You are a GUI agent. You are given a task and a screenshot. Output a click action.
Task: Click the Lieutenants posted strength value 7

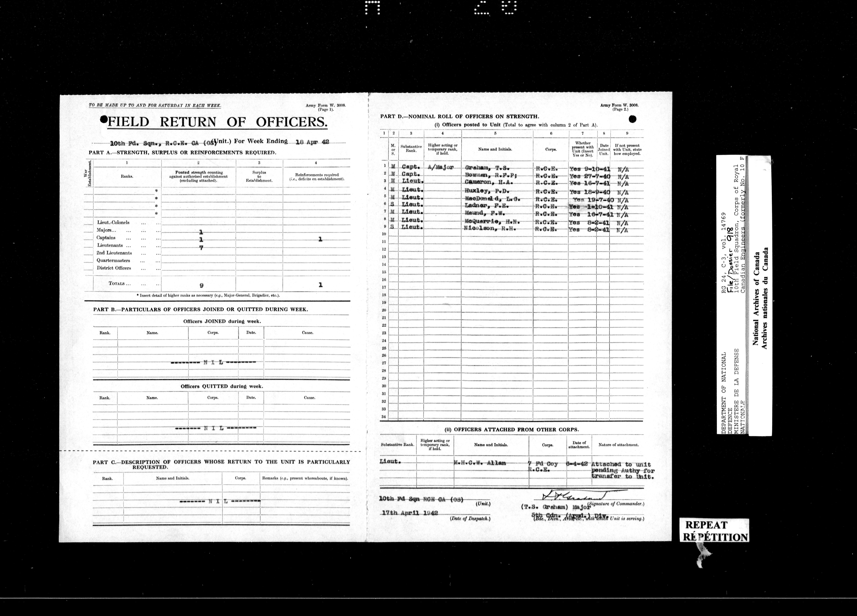pyautogui.click(x=201, y=248)
